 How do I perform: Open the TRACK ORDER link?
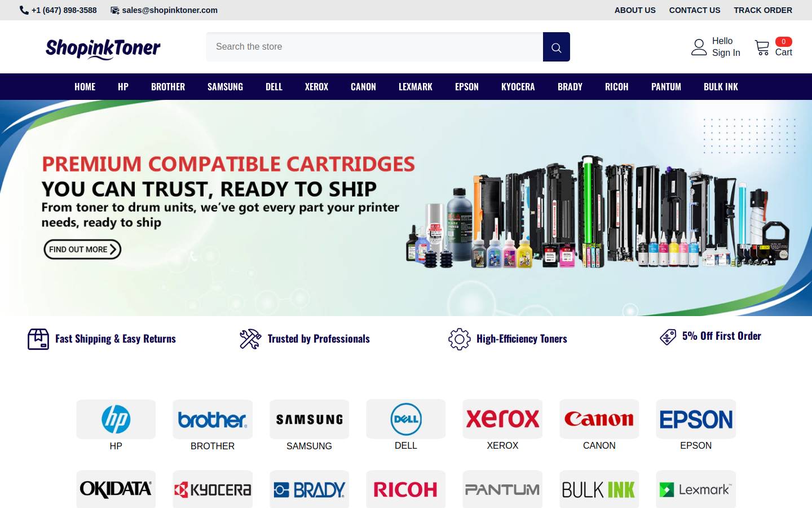coord(763,10)
